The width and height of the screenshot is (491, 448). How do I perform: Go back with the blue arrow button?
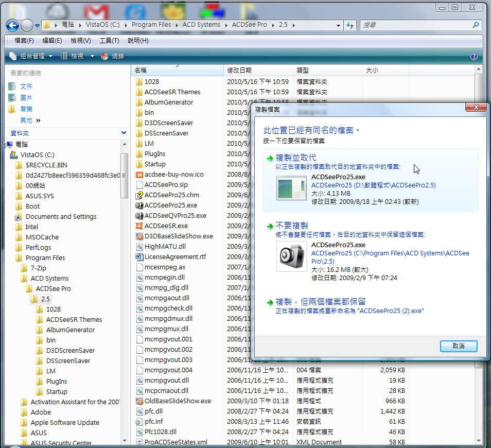point(12,25)
